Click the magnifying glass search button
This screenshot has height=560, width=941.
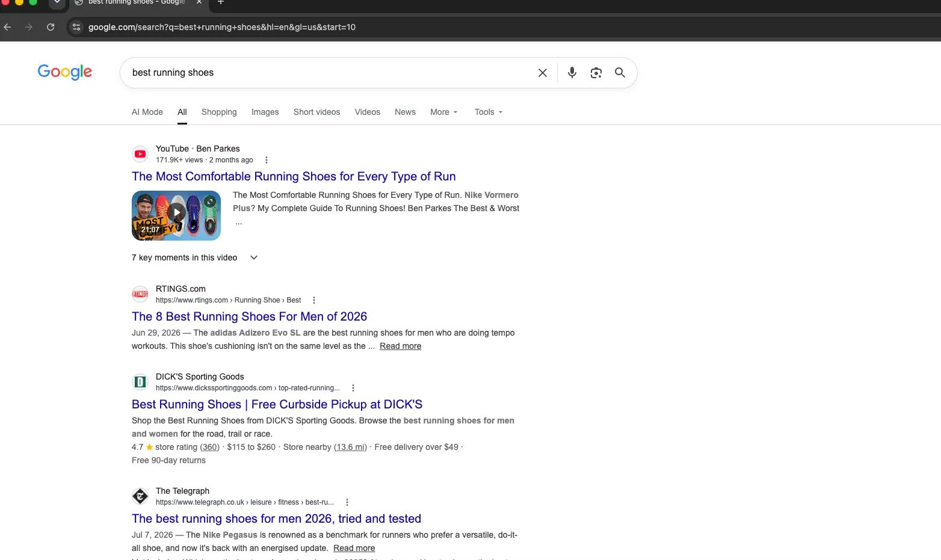coord(620,73)
